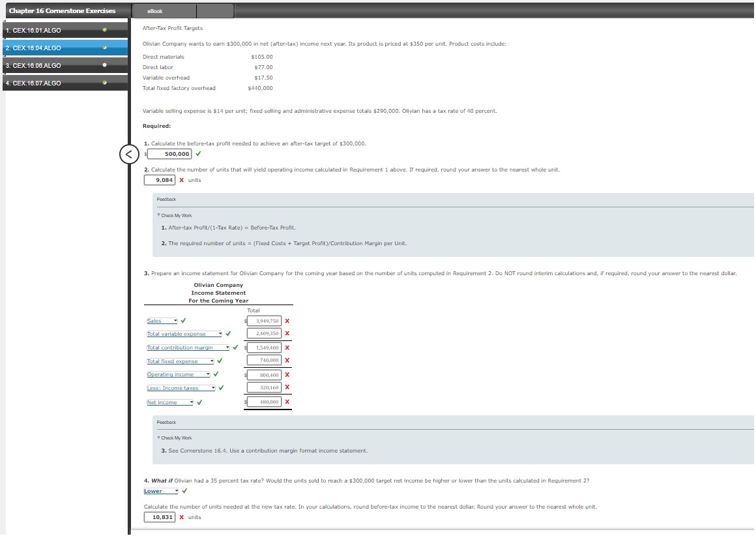Click the eBook tab
756x536 pixels.
tap(164, 10)
